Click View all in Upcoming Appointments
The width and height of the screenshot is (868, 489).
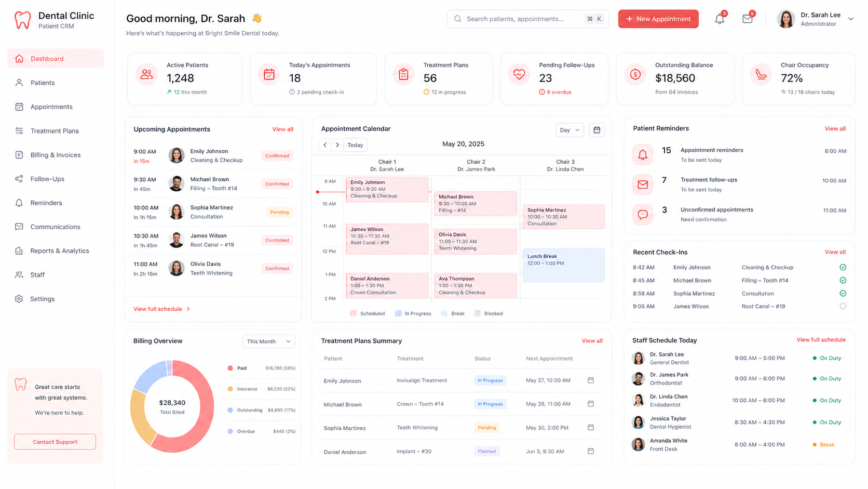[283, 129]
